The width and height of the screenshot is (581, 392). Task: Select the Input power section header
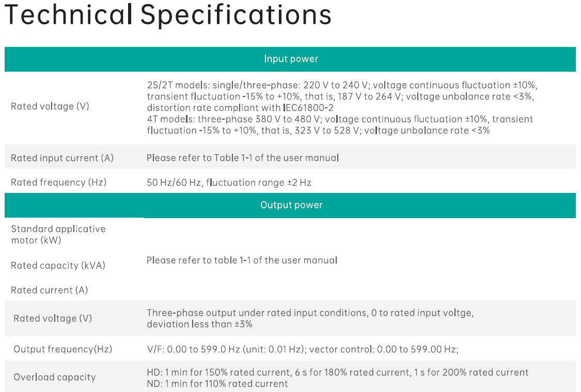[x=291, y=59]
